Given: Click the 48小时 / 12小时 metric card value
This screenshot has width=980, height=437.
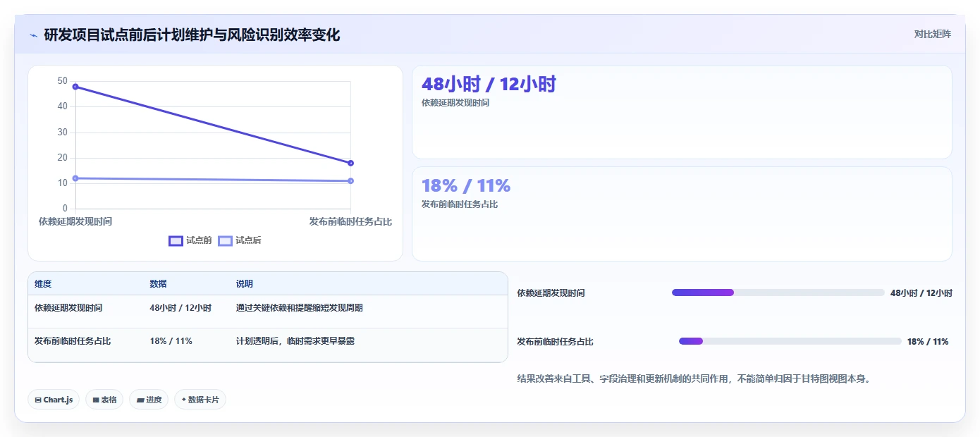Looking at the screenshot, I should [x=489, y=84].
